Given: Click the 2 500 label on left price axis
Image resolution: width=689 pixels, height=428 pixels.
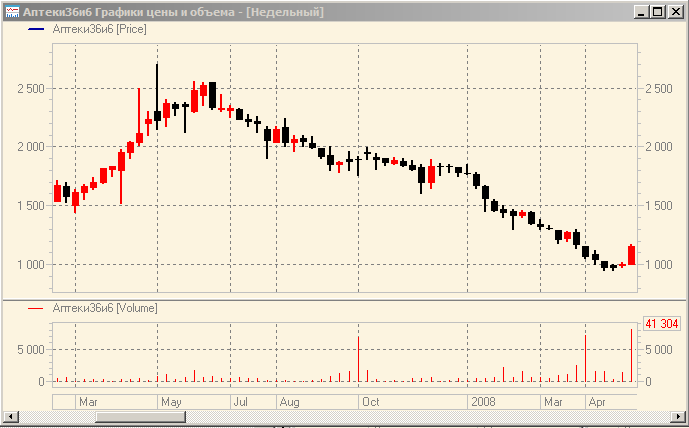Looking at the screenshot, I should (x=31, y=88).
